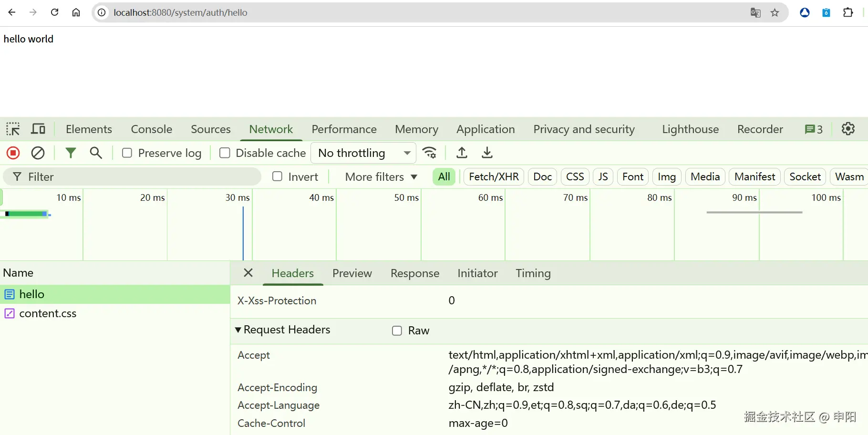Image resolution: width=868 pixels, height=435 pixels.
Task: View site information icon in address bar
Action: [102, 12]
